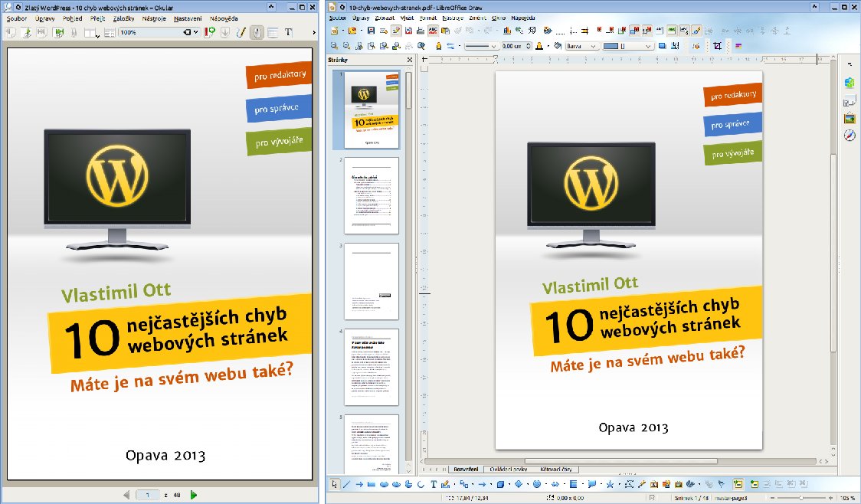Select the page 1 thumbnail in Stránky panel
This screenshot has width=861, height=504.
[x=372, y=110]
